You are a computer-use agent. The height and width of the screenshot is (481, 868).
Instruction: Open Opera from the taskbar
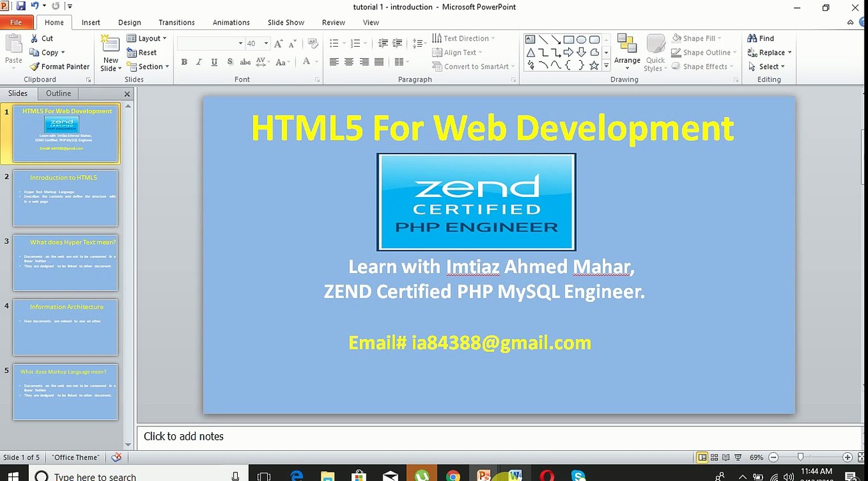[x=547, y=476]
